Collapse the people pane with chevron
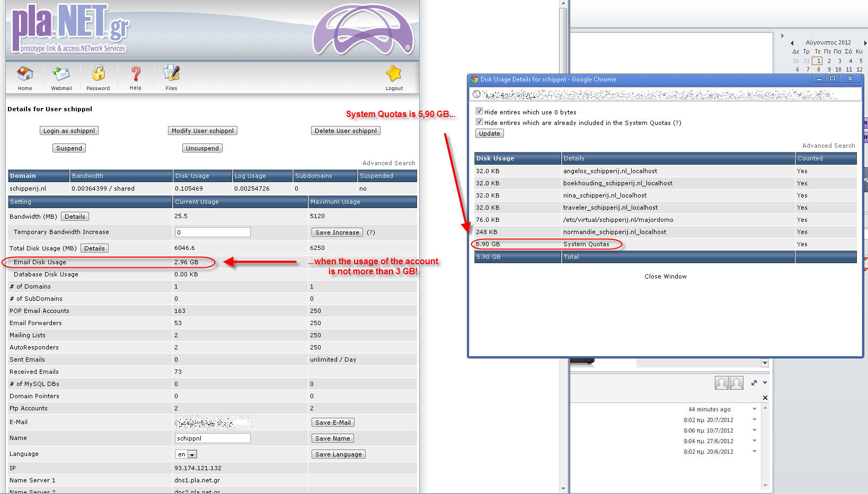The width and height of the screenshot is (868, 494). (765, 383)
